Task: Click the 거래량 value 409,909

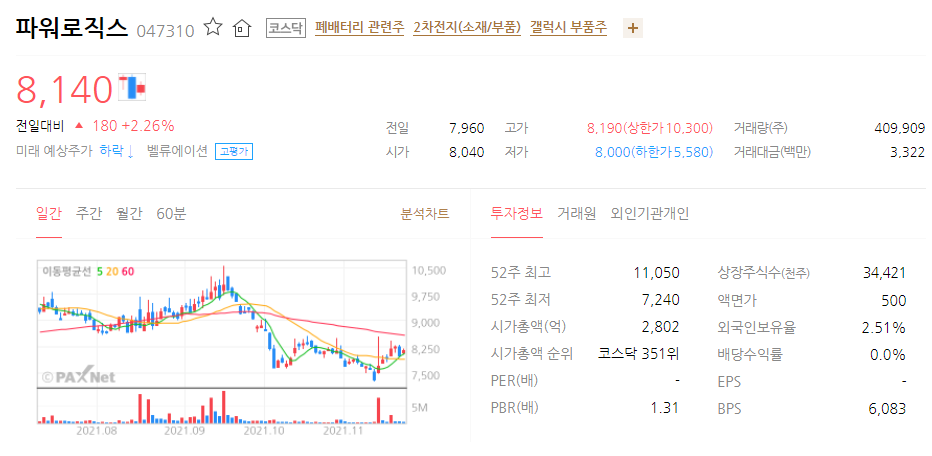Action: point(900,128)
